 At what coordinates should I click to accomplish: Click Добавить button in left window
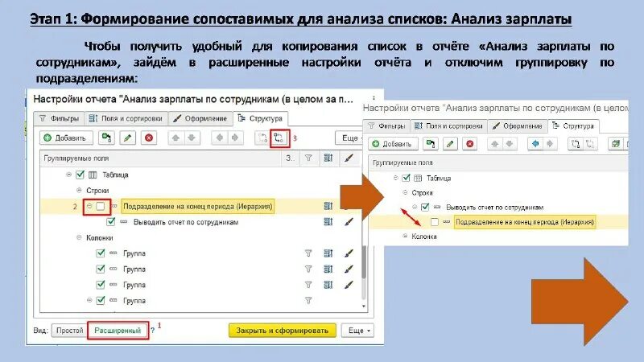click(x=66, y=138)
